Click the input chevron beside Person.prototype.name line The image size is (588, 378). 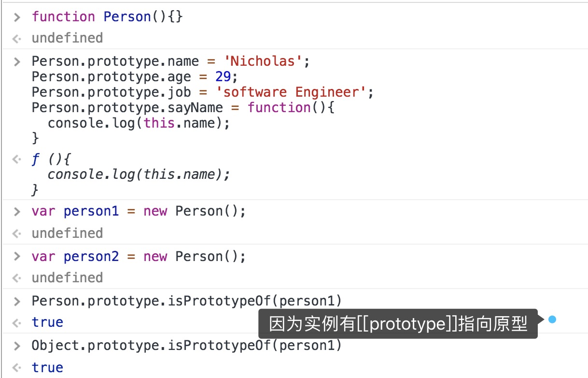click(17, 62)
